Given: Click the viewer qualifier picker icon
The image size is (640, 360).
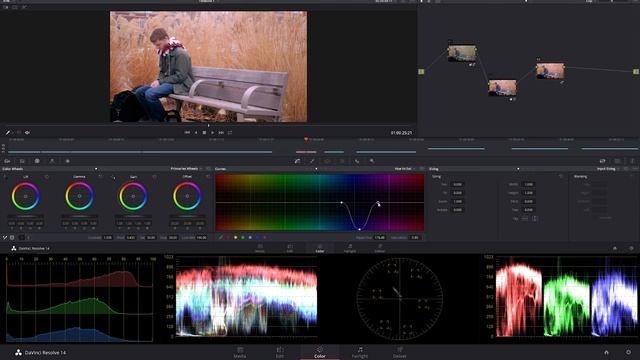Looking at the screenshot, I should (7, 133).
